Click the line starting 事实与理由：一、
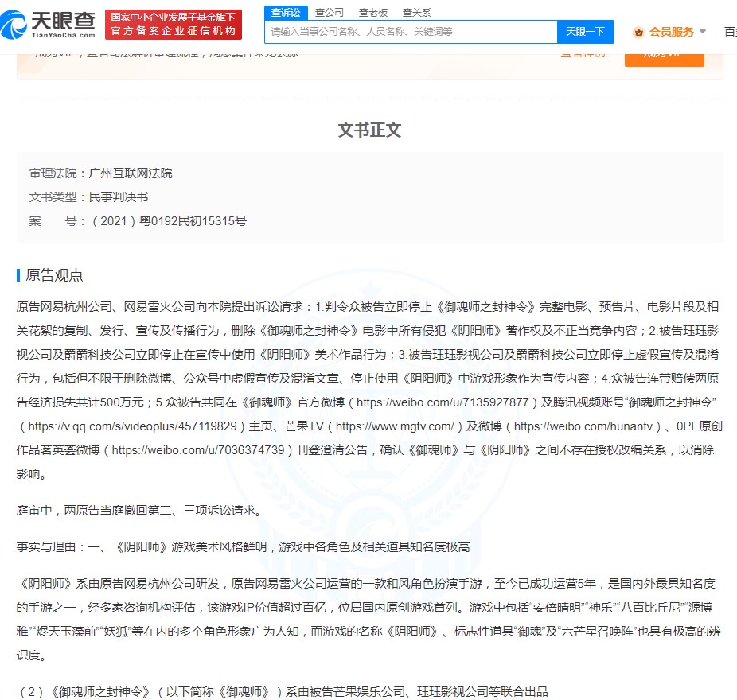 (x=243, y=546)
